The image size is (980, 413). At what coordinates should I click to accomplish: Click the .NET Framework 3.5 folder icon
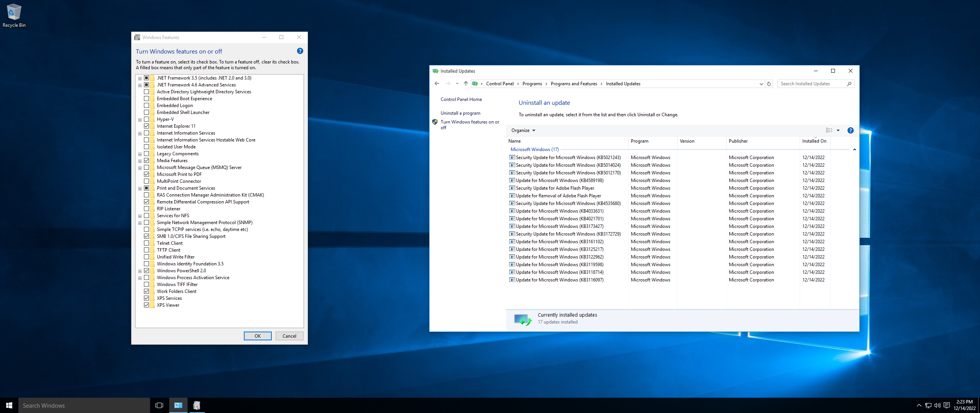[x=152, y=78]
